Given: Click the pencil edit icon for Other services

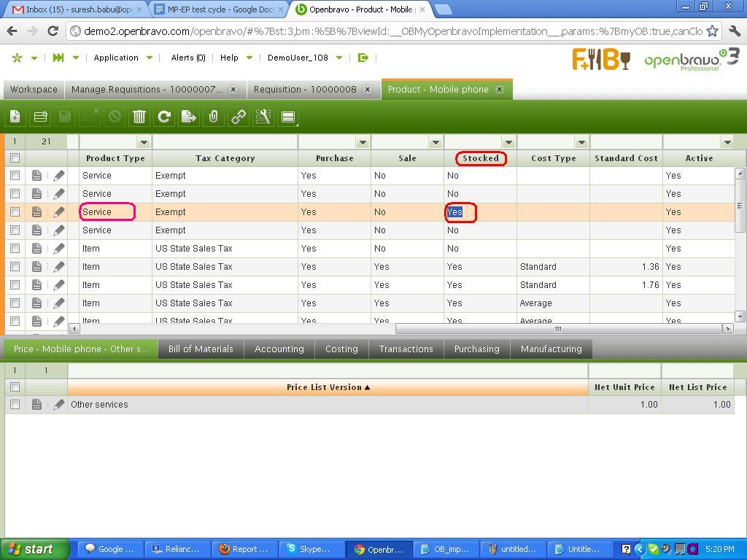Looking at the screenshot, I should (x=59, y=405).
